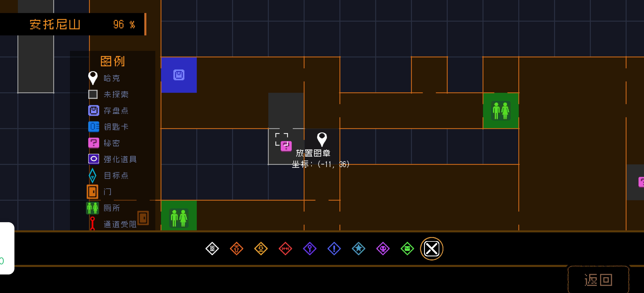
Task: Click the restroom icon in the upper-right green room
Action: pos(501,111)
